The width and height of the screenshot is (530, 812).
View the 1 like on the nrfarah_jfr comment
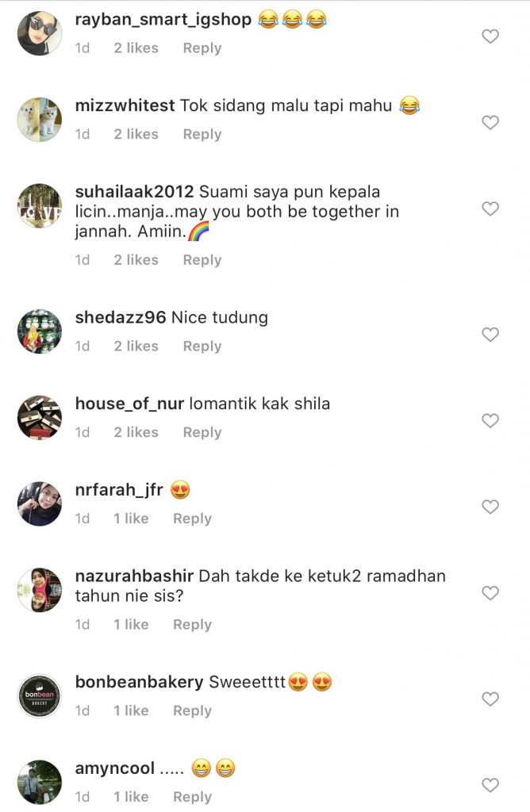pos(131,519)
